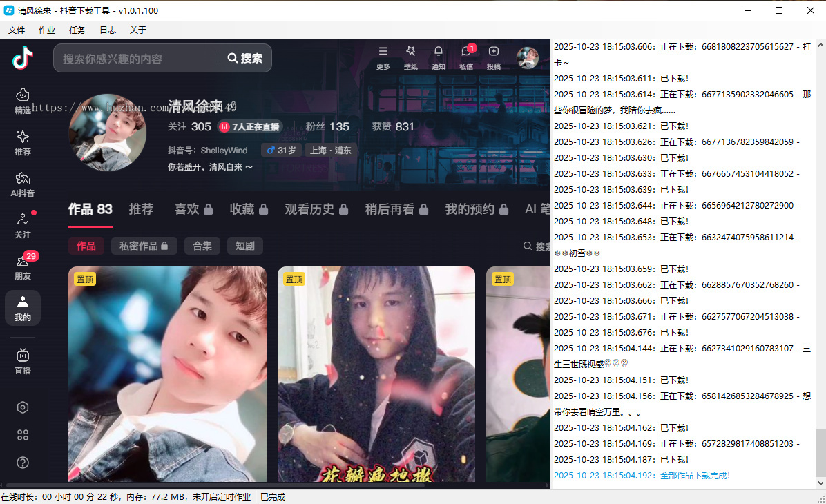Open AI抖音 in the sidebar

pos(23,184)
